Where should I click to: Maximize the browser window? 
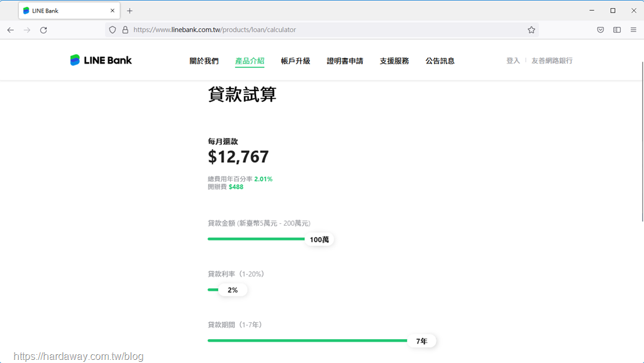click(613, 11)
